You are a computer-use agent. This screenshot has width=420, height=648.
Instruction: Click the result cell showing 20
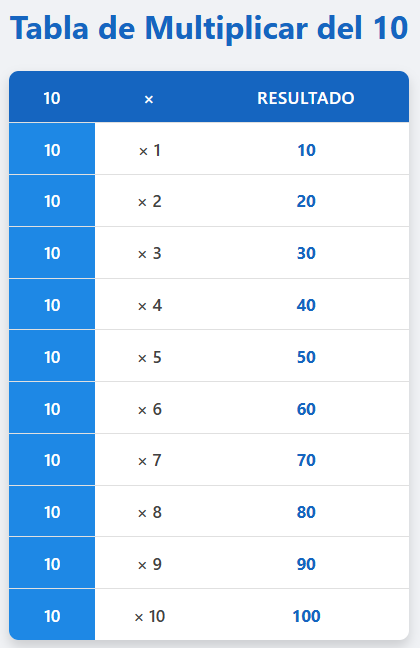point(306,201)
